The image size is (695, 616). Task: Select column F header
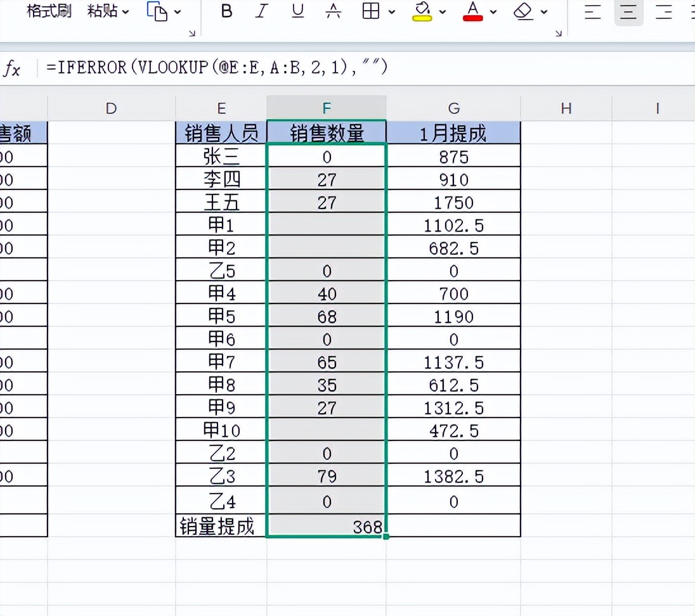pyautogui.click(x=327, y=108)
